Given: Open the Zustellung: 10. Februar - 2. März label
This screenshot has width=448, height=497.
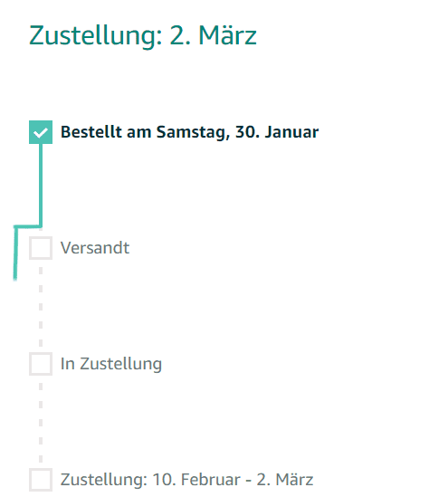Looking at the screenshot, I should pos(187,480).
